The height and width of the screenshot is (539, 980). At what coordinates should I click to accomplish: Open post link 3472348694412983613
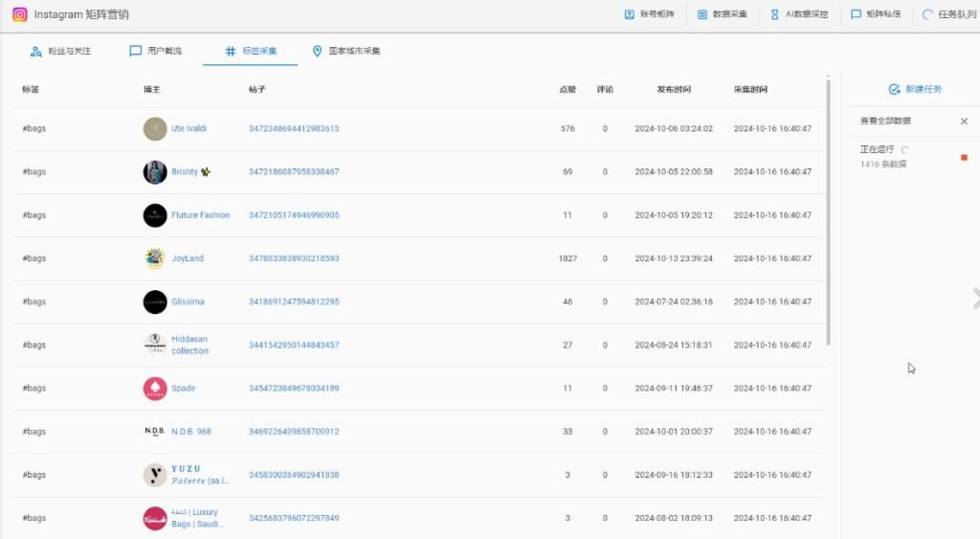tap(294, 128)
